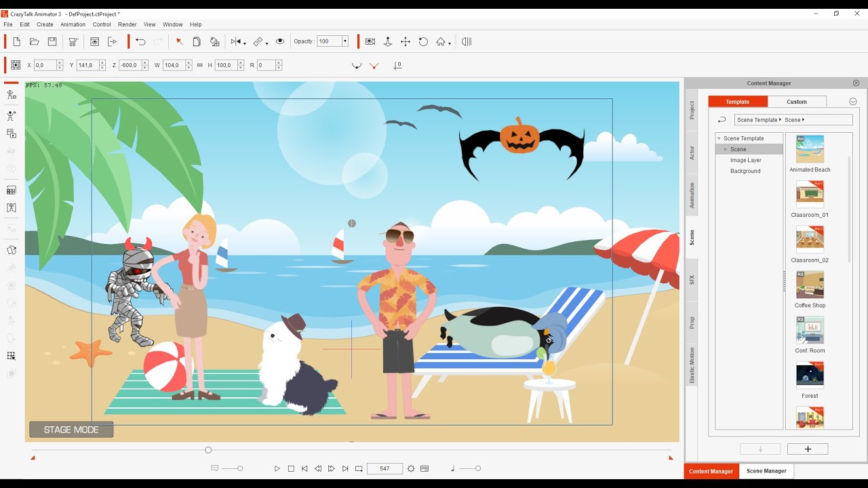Select the camera pan cross-arrows tool
Screen dimensions: 868x488
(406, 41)
